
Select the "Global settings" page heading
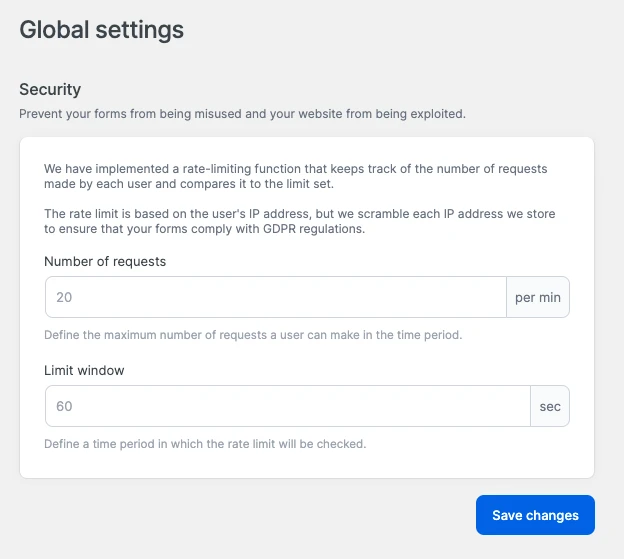tap(102, 30)
